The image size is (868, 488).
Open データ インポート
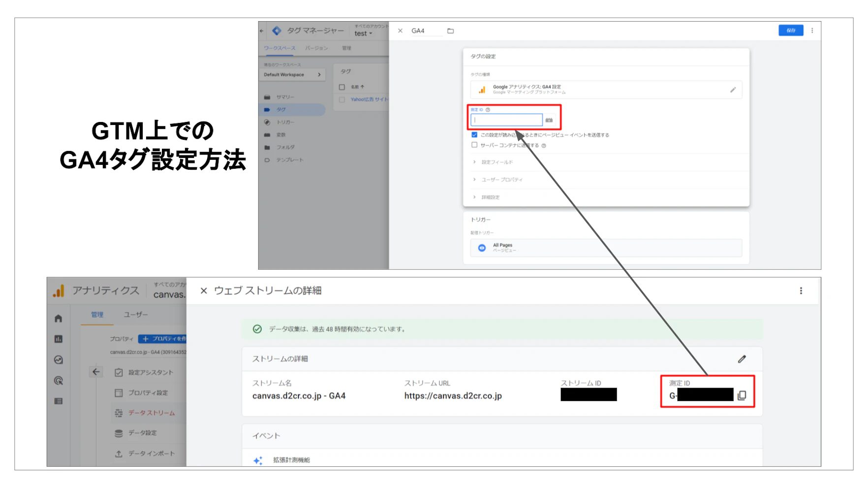(152, 454)
